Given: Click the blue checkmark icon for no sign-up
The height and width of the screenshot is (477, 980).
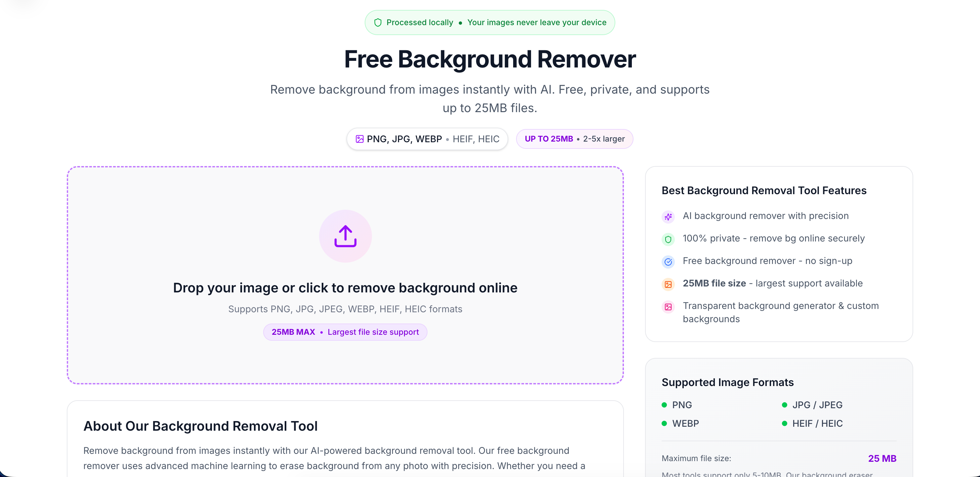Looking at the screenshot, I should point(668,262).
